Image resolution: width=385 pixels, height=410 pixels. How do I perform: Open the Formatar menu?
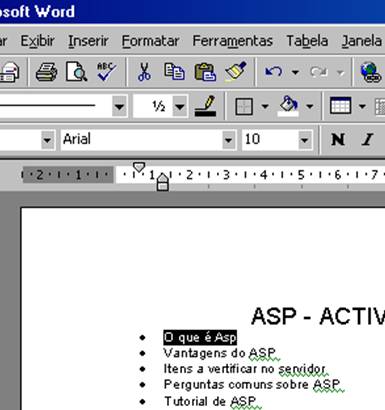(x=150, y=41)
